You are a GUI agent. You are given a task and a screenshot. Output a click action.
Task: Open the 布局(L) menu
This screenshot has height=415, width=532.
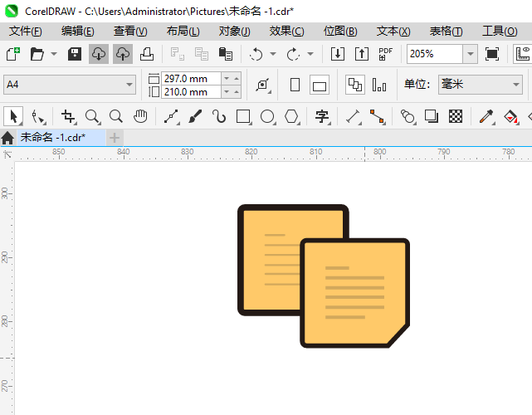point(183,32)
